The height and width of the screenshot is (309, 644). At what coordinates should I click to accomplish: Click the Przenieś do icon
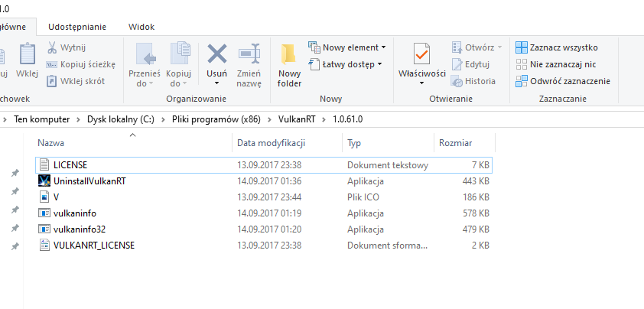(146, 54)
